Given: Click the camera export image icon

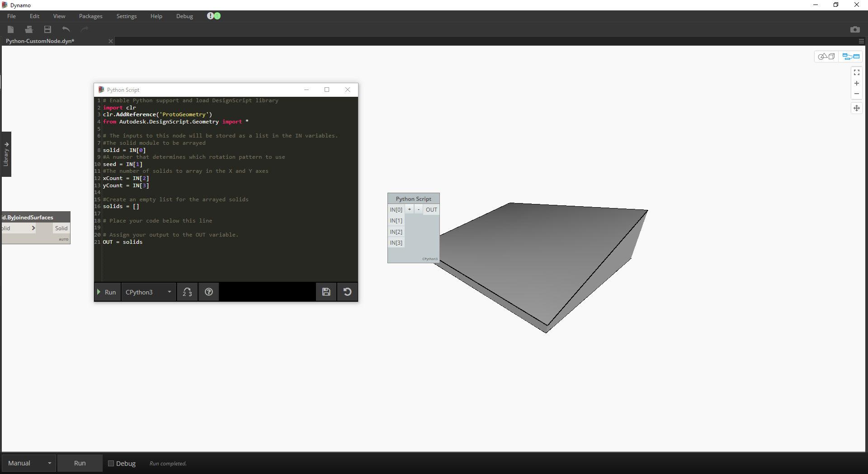Looking at the screenshot, I should [854, 29].
